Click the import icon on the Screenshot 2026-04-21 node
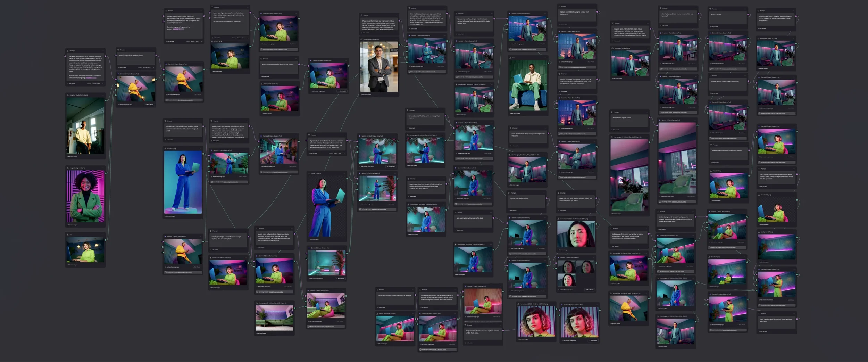This screenshot has width=868, height=362. [518, 304]
